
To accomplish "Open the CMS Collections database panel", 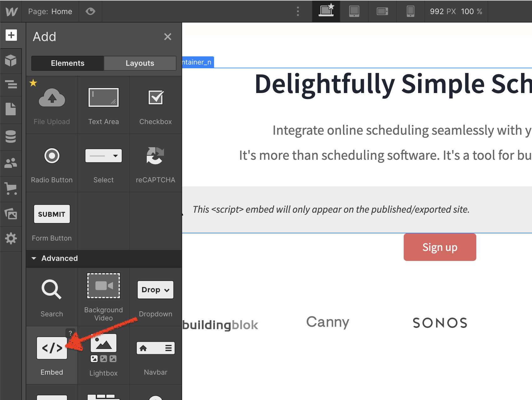I will click(x=11, y=137).
